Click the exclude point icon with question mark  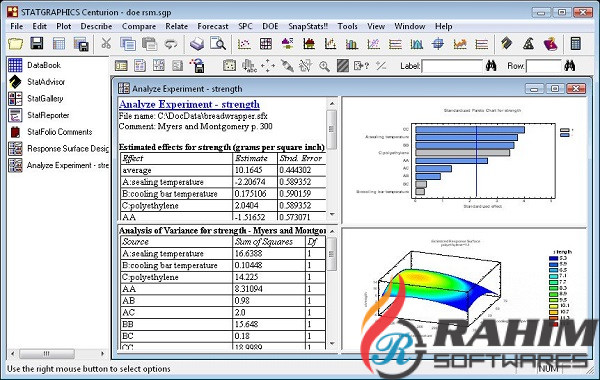click(x=361, y=66)
